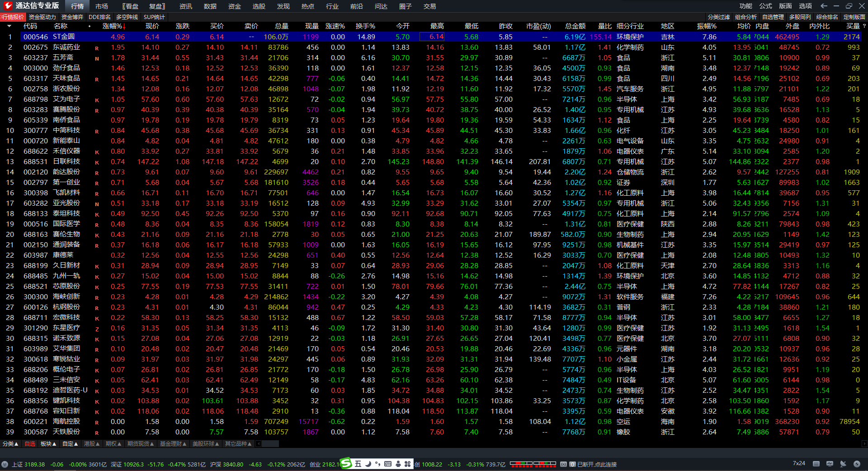Screen dimensions: 868x471
Task: Toggle Sogou punctuation mode icon
Action: pyautogui.click(x=377, y=464)
